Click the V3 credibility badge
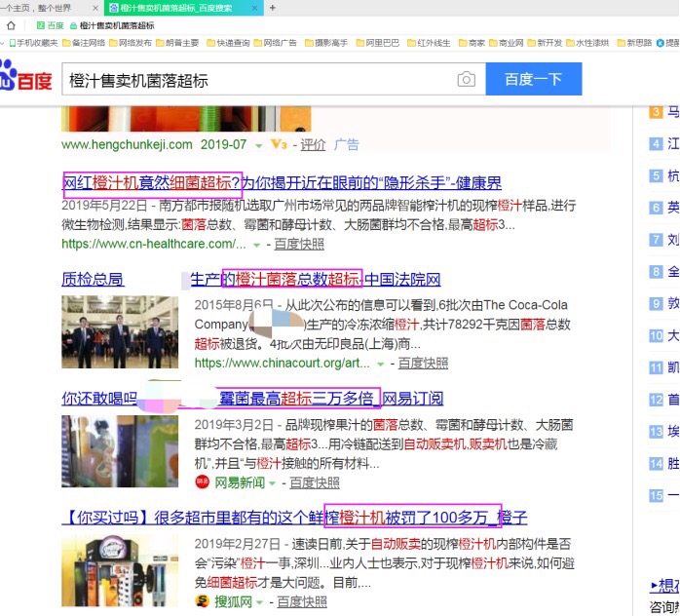The height and width of the screenshot is (616, 680). 280,144
